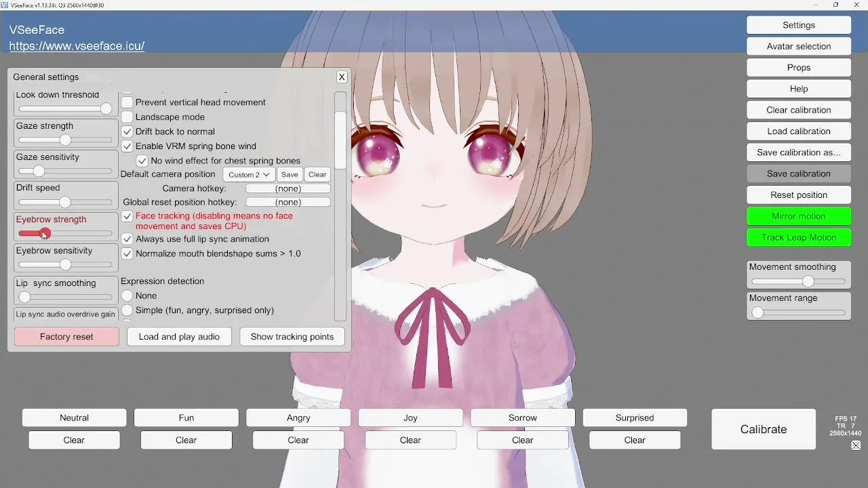Screen dimensions: 868x488
Task: Toggle Prevent vertical head movement checkbox
Action: tap(127, 102)
